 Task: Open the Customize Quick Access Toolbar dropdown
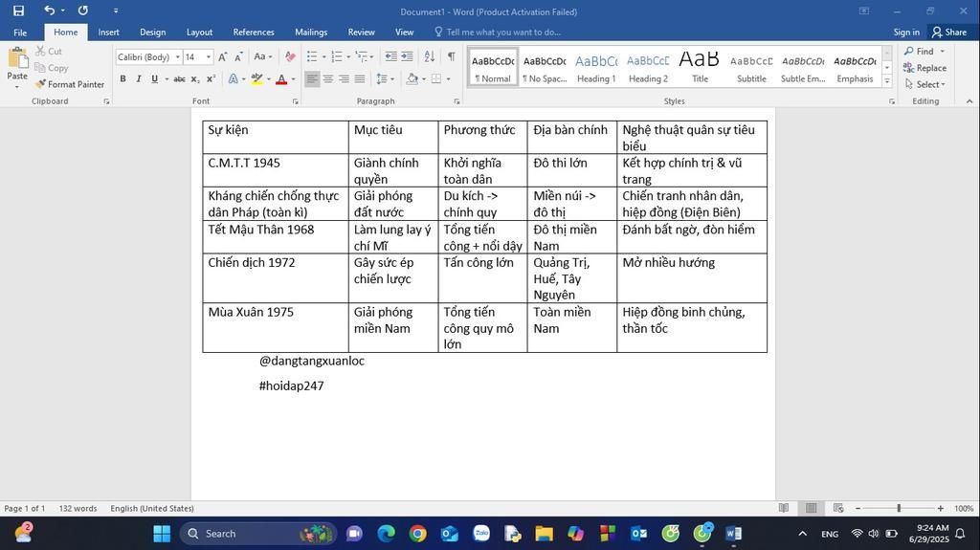(x=116, y=11)
